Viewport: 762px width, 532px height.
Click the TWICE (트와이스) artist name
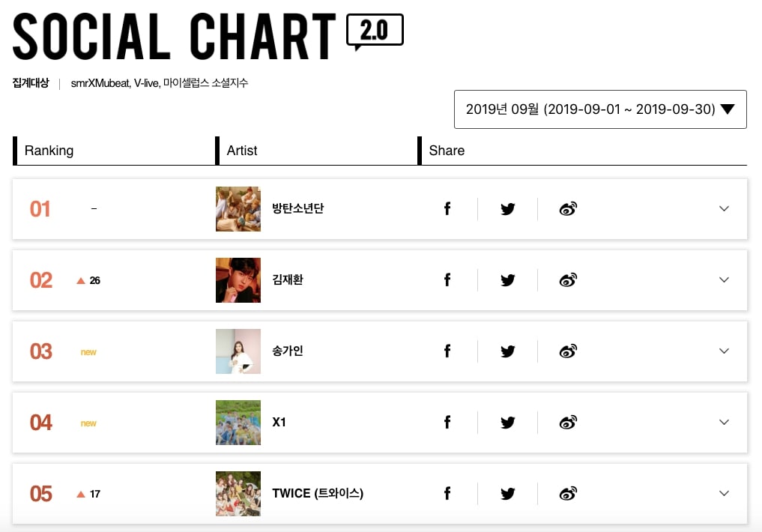[x=318, y=493]
